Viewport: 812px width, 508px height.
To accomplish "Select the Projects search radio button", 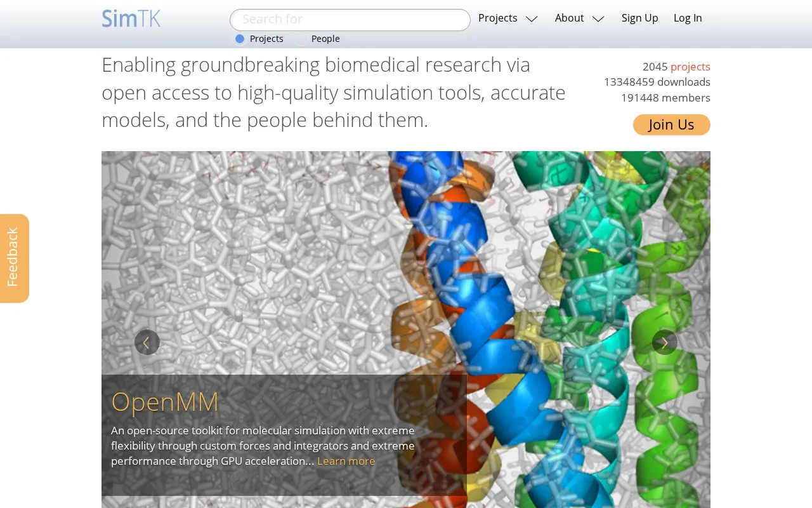I will (x=240, y=39).
